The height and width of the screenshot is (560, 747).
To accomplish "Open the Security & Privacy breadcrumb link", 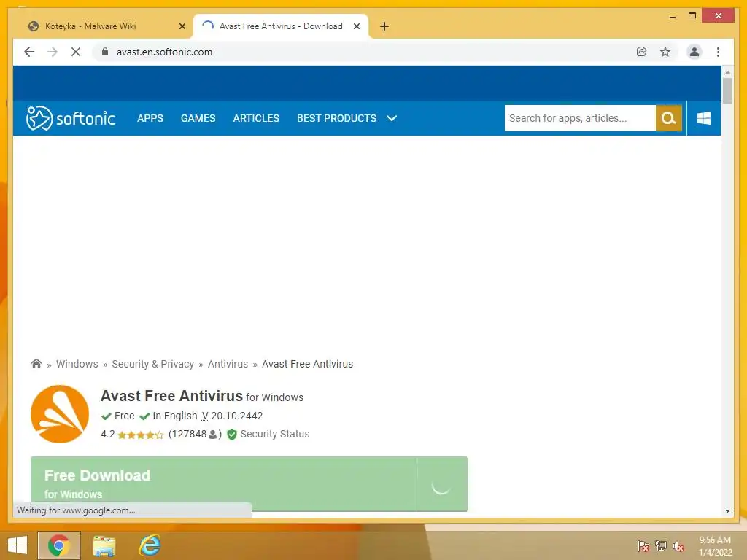I will tap(153, 364).
